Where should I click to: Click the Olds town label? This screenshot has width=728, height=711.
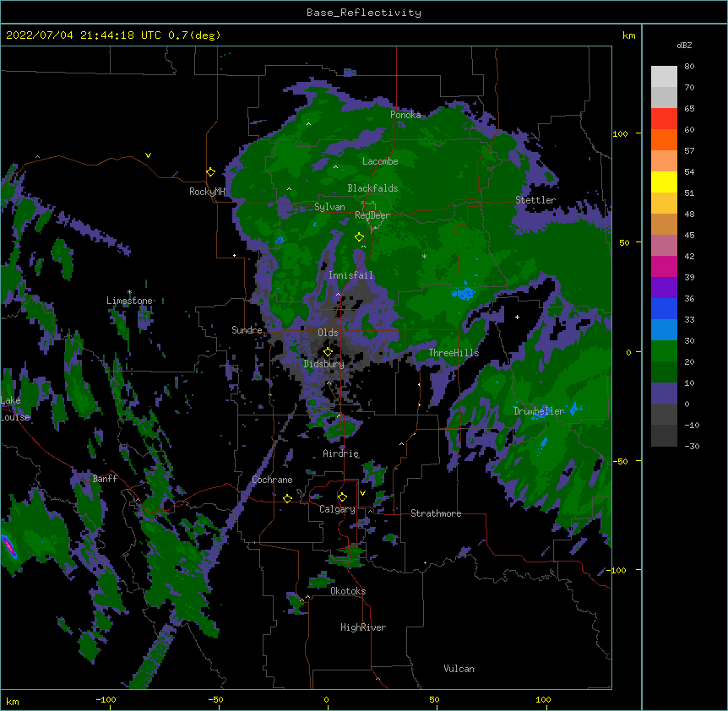click(328, 333)
